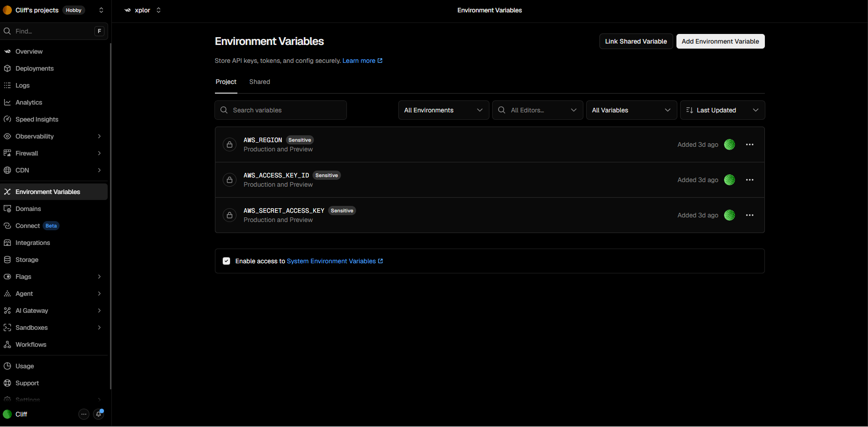Click the green editor avatar for AWS_ACCESS_KEY_ID
This screenshot has width=868, height=427.
click(x=730, y=180)
